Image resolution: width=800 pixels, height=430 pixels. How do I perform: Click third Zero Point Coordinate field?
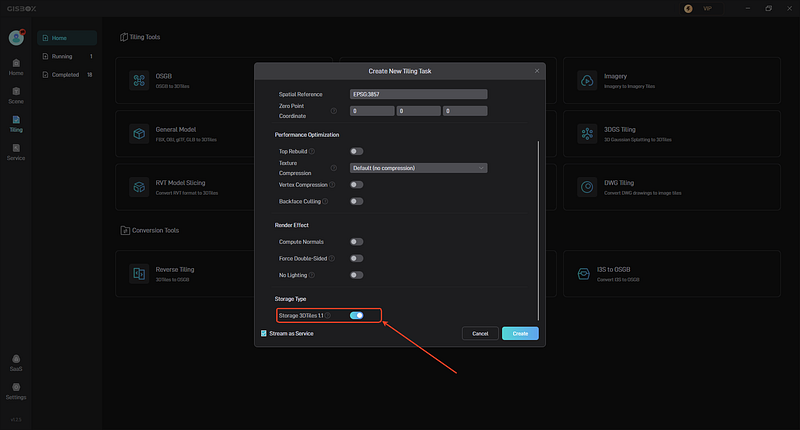(465, 111)
